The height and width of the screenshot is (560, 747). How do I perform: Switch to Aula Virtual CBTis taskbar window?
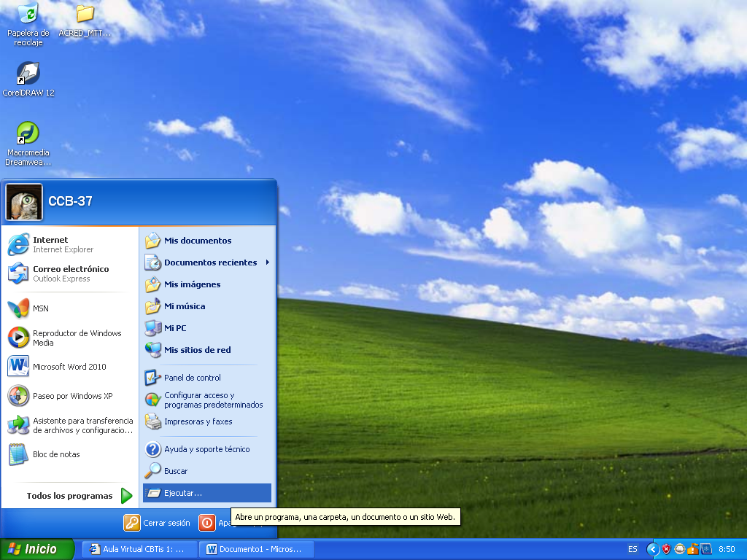[139, 549]
